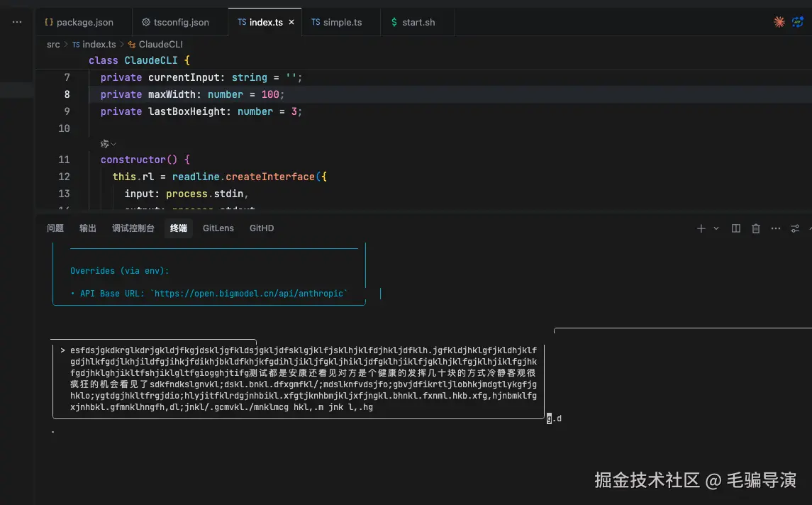The width and height of the screenshot is (812, 505).
Task: Open the bigmodel.cn API base URL link
Action: (x=250, y=293)
